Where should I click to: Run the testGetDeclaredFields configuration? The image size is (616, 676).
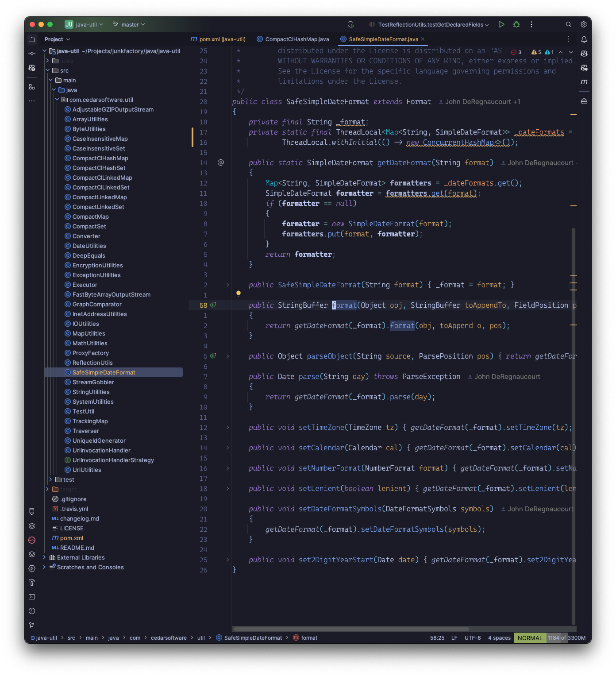(501, 25)
